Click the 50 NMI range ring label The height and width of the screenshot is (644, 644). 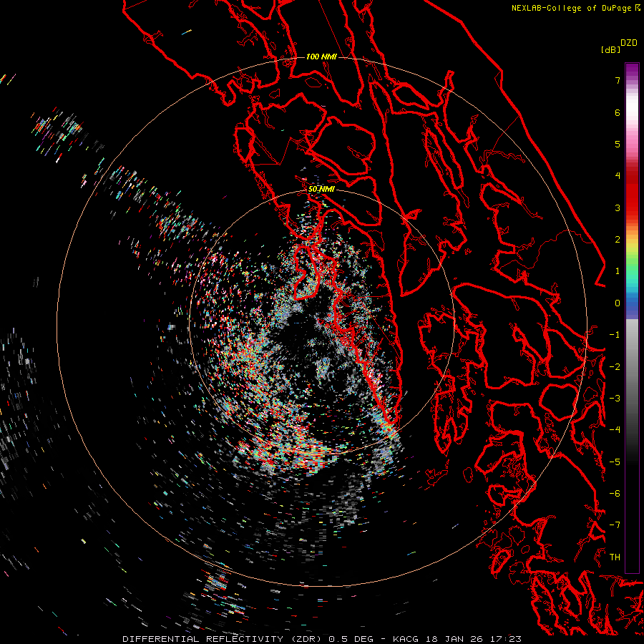[x=321, y=189]
